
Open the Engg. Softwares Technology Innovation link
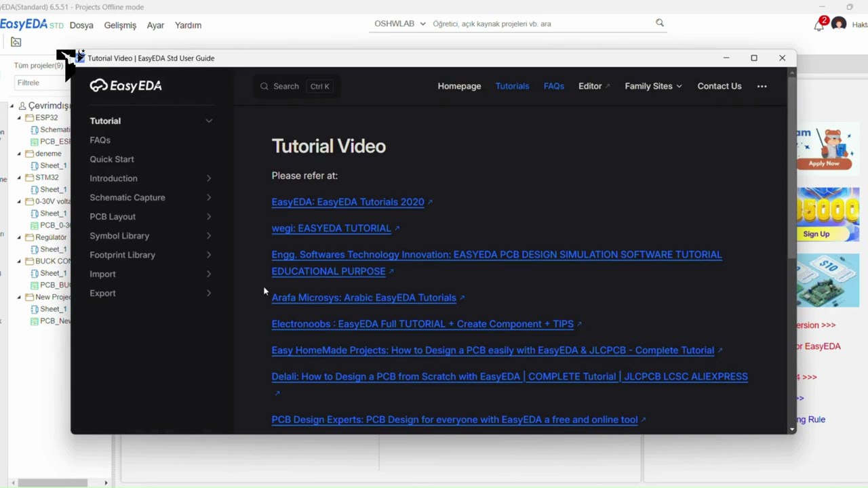[x=496, y=263]
